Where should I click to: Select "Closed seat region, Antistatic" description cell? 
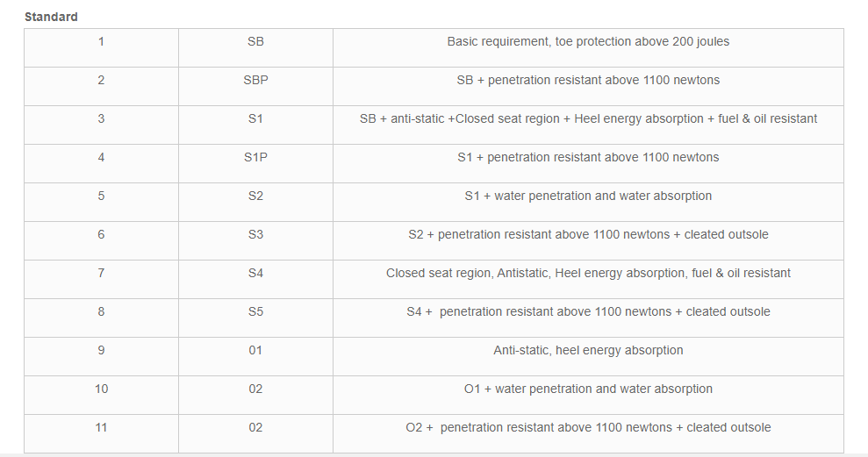pyautogui.click(x=588, y=273)
